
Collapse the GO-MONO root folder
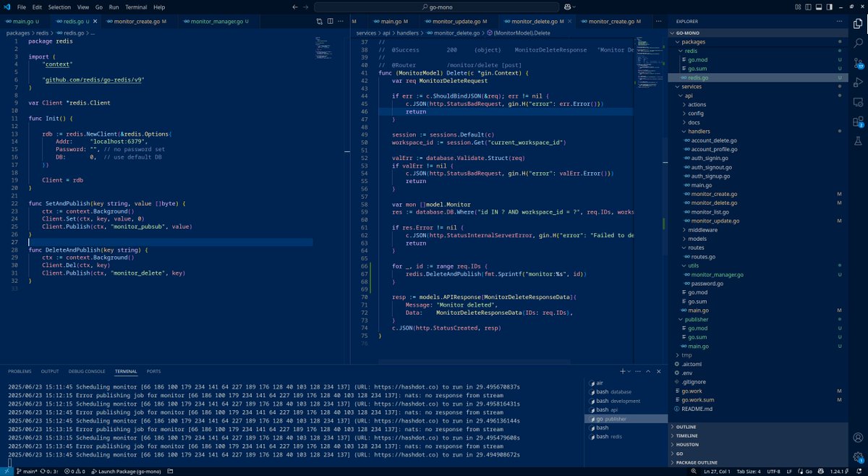pyautogui.click(x=758, y=33)
